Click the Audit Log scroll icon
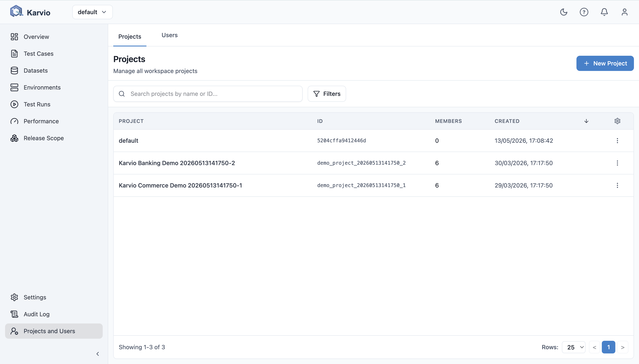The height and width of the screenshot is (364, 639). tap(14, 314)
